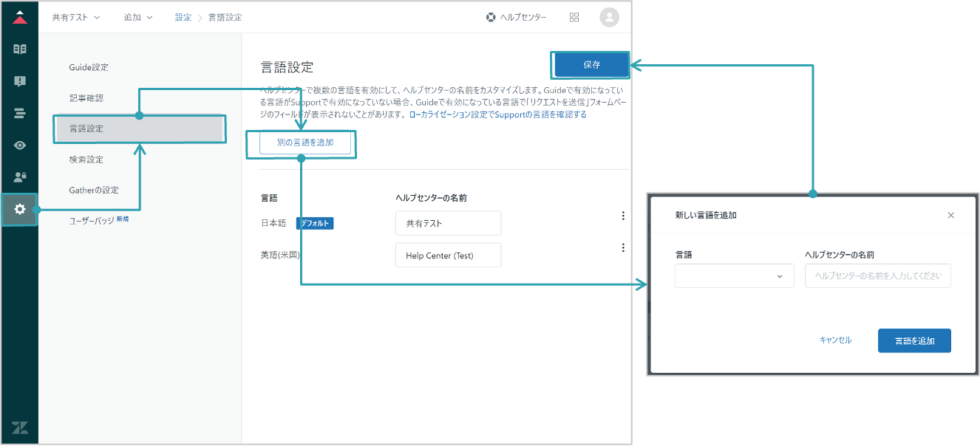Select Gatherの設定 in the settings menu
Viewport: 980px width, 446px height.
(x=94, y=190)
